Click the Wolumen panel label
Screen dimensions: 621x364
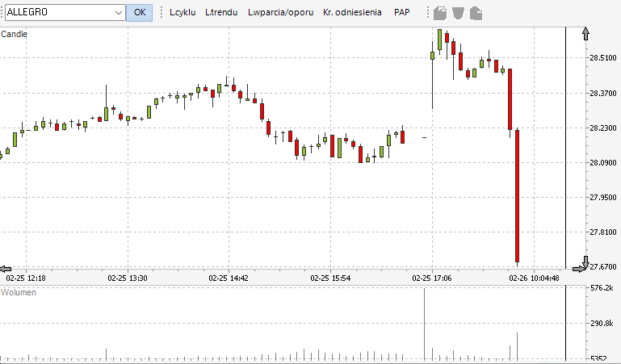coord(19,292)
